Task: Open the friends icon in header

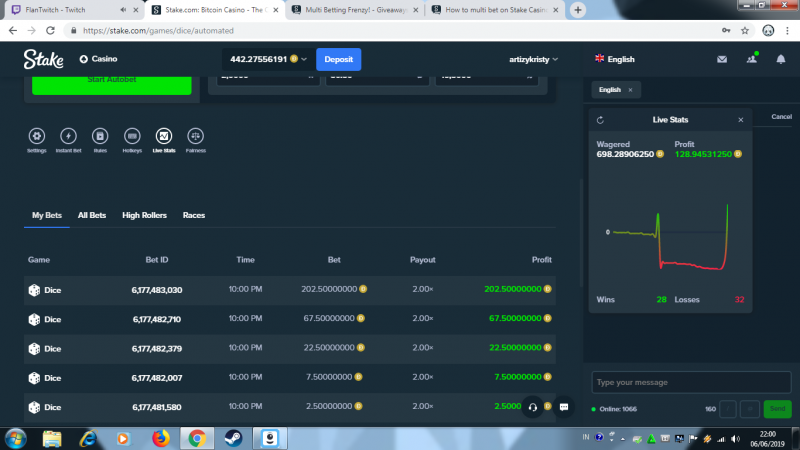Action: click(x=752, y=59)
